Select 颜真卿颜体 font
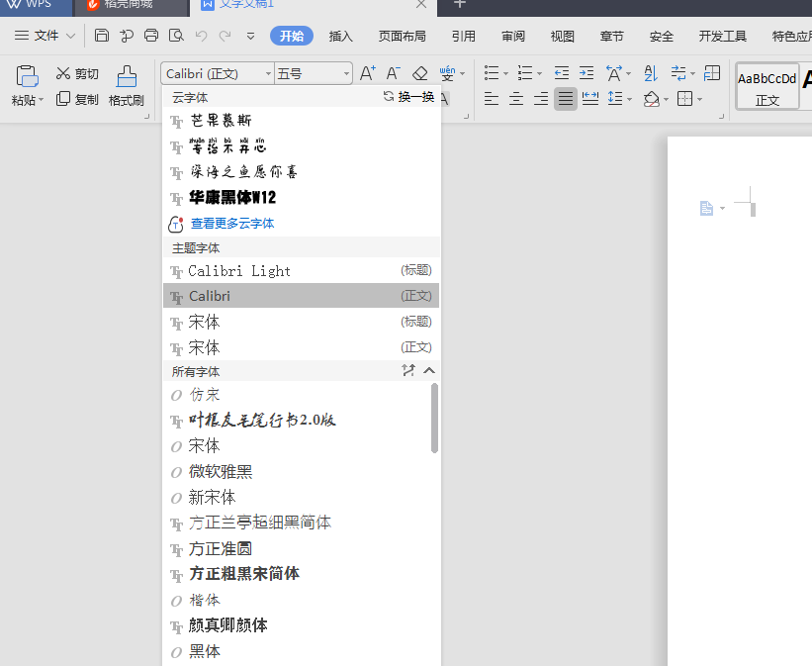This screenshot has height=666, width=812. point(297,625)
